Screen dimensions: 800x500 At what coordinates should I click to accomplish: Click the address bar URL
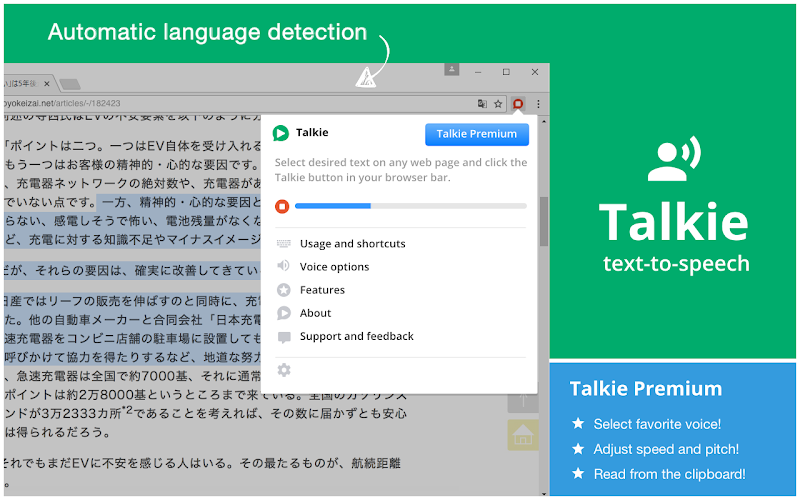(x=62, y=103)
